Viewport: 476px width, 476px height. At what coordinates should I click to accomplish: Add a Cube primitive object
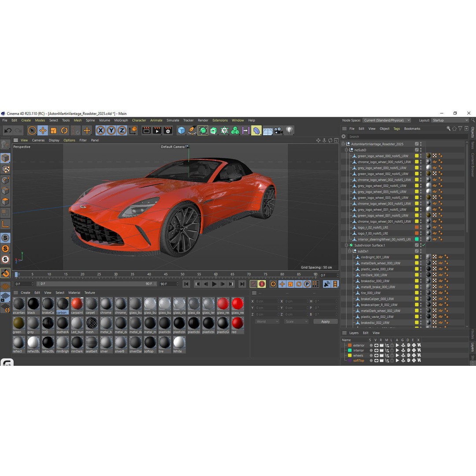pos(181,130)
